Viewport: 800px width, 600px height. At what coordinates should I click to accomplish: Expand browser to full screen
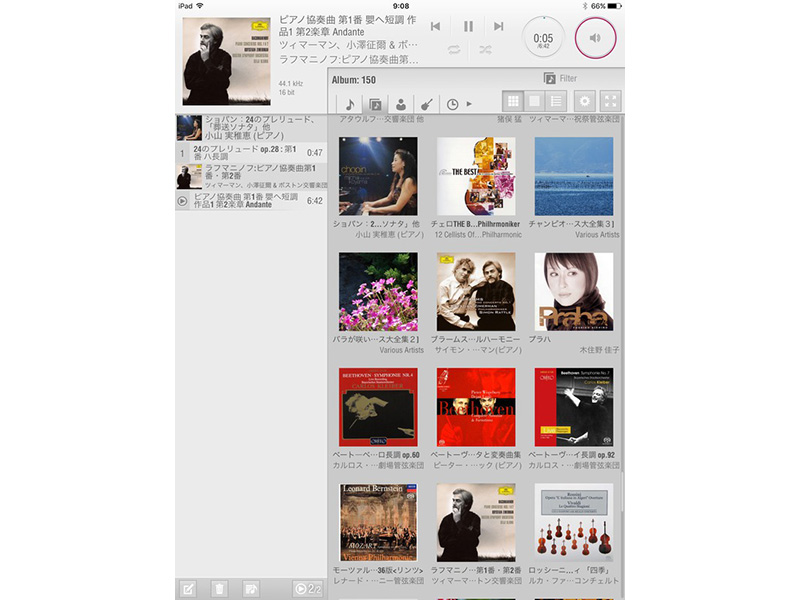611,101
